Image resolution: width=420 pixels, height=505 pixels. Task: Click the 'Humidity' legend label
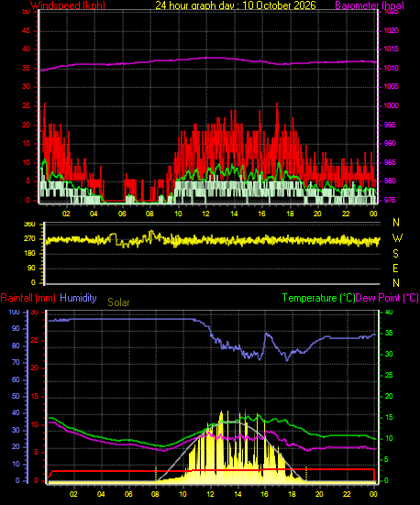pyautogui.click(x=78, y=298)
